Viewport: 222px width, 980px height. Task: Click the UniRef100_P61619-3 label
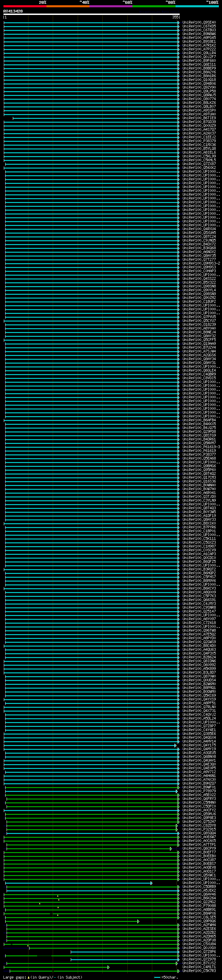(202, 447)
